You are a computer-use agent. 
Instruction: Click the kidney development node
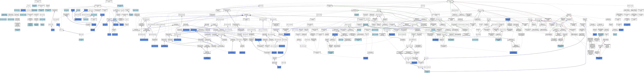[x=186, y=30]
